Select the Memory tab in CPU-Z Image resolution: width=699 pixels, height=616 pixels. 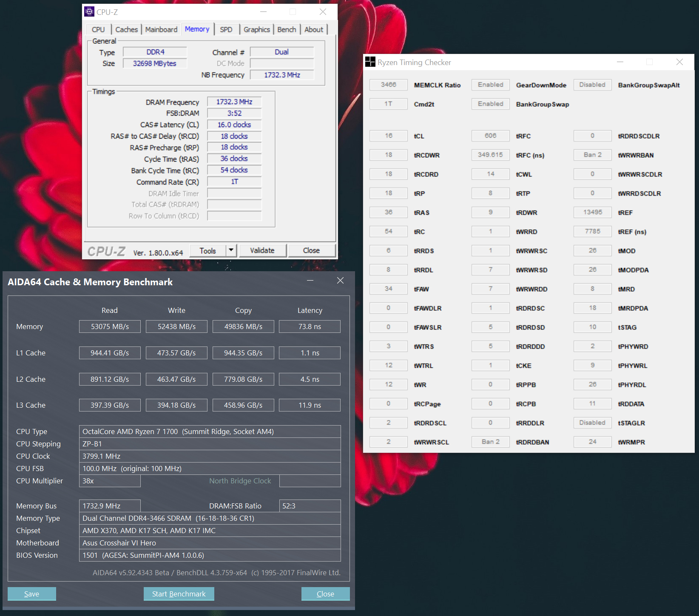tap(197, 29)
